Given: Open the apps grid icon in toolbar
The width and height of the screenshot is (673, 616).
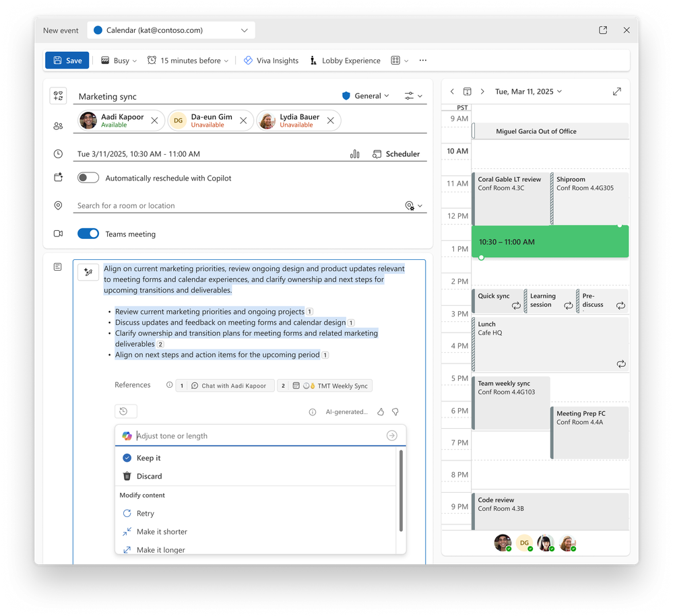Looking at the screenshot, I should 399,61.
